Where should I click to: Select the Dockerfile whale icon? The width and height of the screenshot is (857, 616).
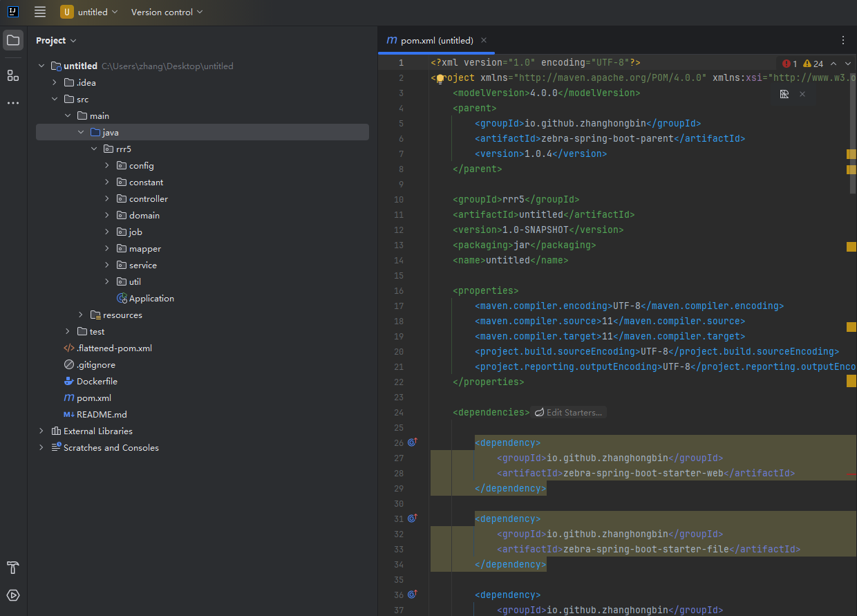click(x=69, y=382)
